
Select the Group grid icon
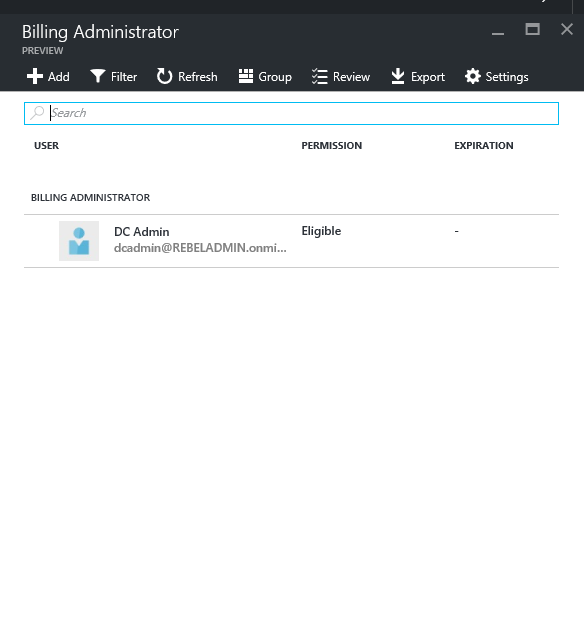pos(246,76)
